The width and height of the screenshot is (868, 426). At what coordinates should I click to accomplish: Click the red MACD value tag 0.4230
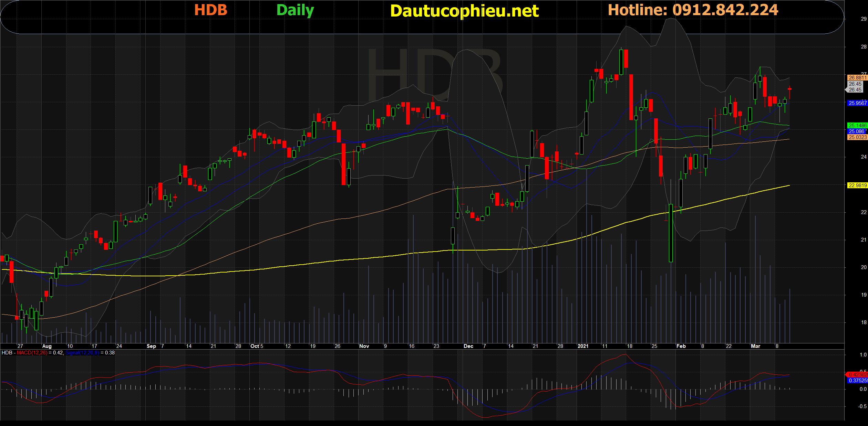858,375
